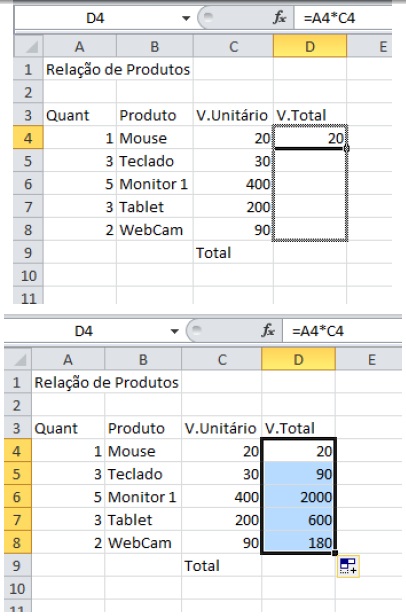The width and height of the screenshot is (406, 616).
Task: Click the Auto Fill Options icon below D8
Action: 348,566
